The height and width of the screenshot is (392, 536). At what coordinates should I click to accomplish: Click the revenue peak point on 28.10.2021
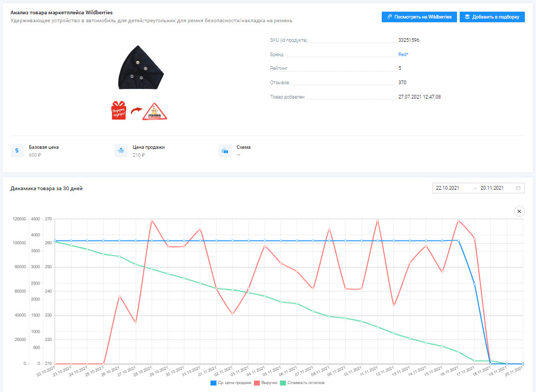click(152, 221)
